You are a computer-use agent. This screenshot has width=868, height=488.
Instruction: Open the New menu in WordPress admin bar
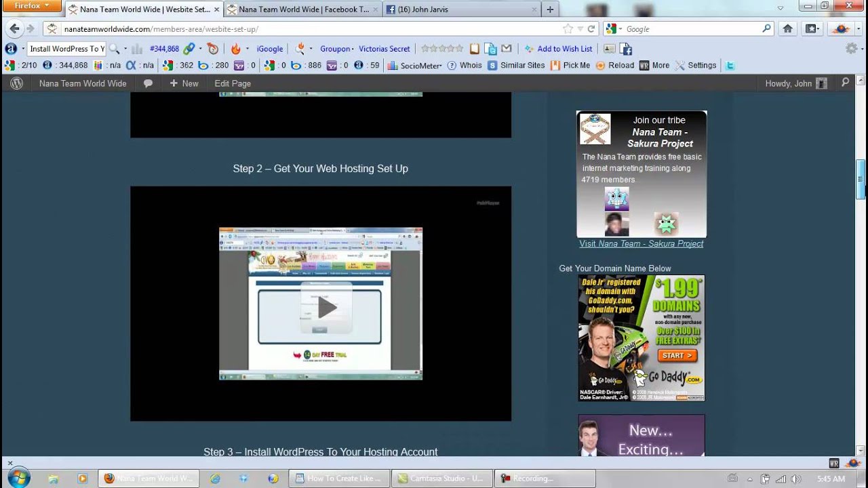[184, 83]
